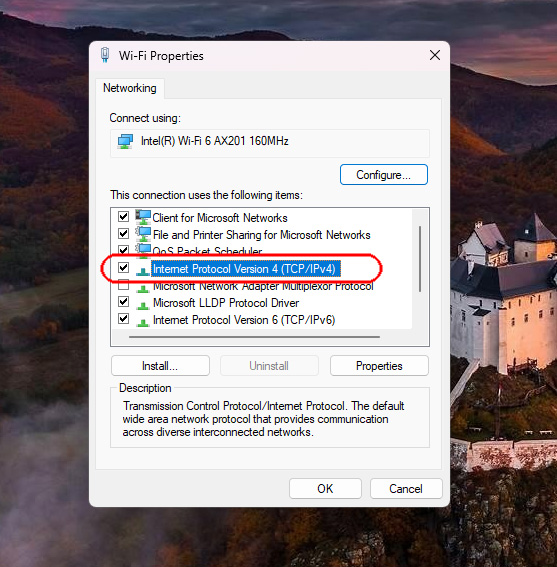Select Internet Protocol Version 6 (TCP/IPv6) entry
This screenshot has height=567, width=557.
(x=244, y=320)
